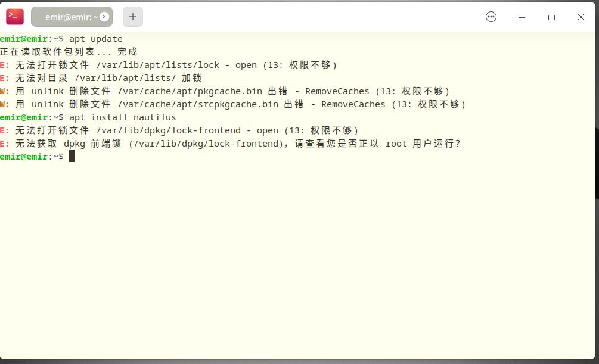Maximize the terminal window
The height and width of the screenshot is (364, 599).
pyautogui.click(x=551, y=17)
